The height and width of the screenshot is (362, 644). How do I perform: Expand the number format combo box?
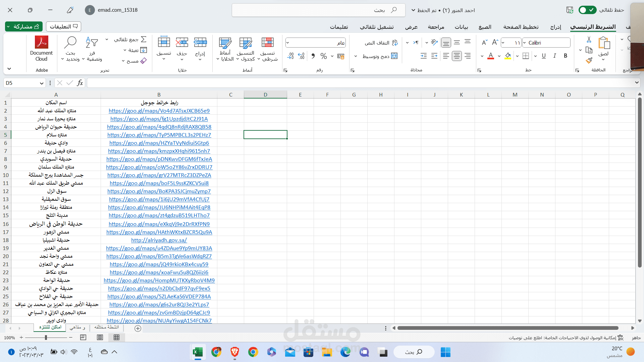288,43
